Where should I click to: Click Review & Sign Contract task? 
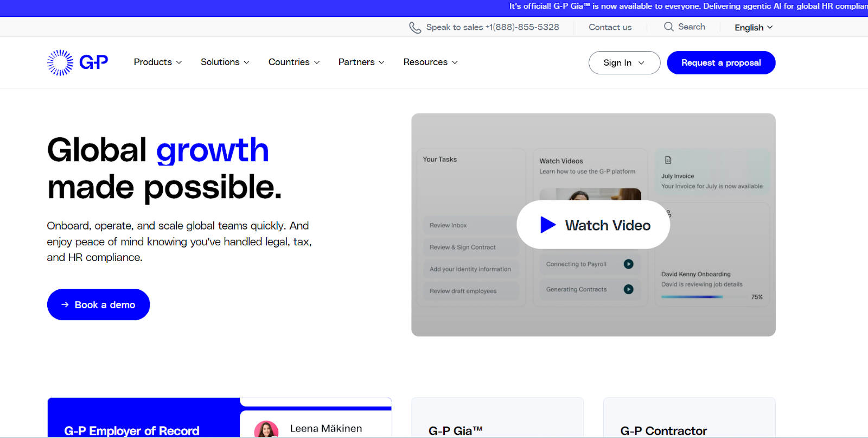[471, 247]
